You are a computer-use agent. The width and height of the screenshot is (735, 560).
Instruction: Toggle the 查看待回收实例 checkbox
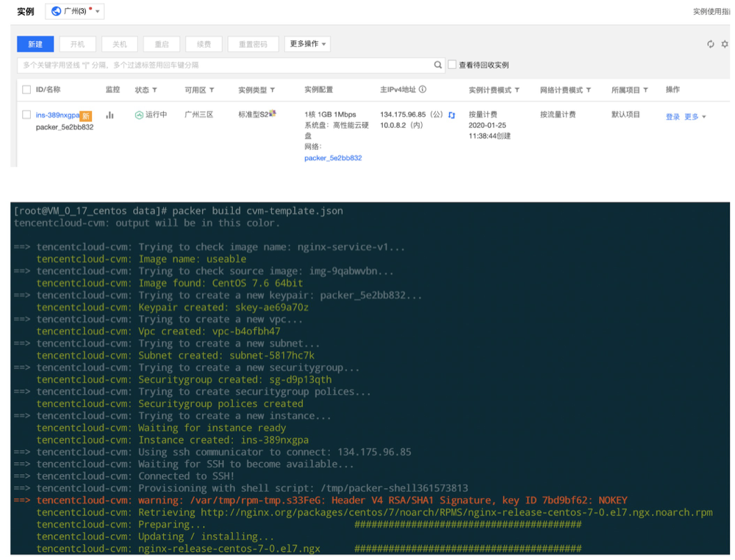tap(452, 65)
